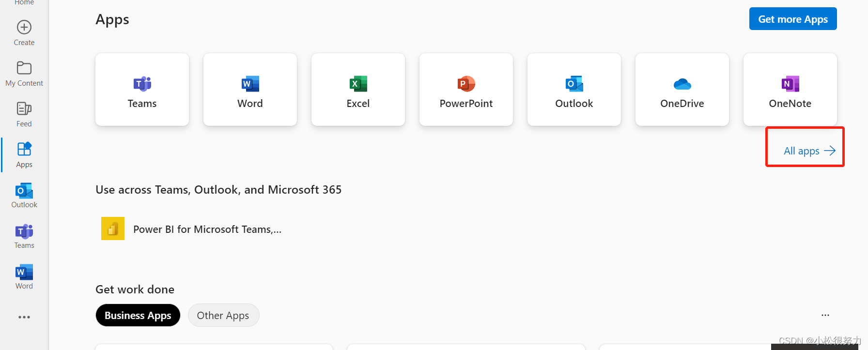
Task: Launch Excel from the app cards
Action: point(358,90)
